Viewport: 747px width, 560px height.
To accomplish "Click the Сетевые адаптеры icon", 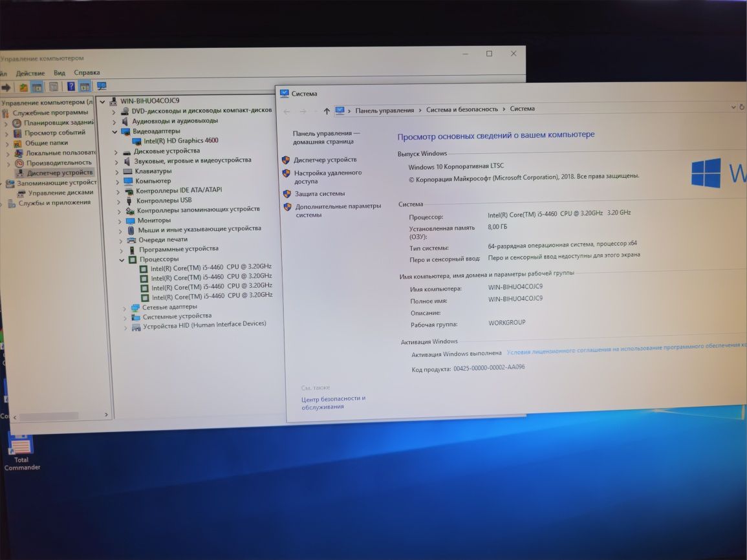I will click(x=135, y=308).
